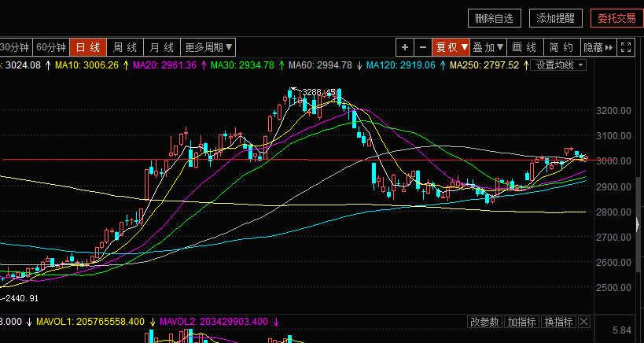
Task: Switch to 月线 monthly chart tab
Action: [163, 47]
